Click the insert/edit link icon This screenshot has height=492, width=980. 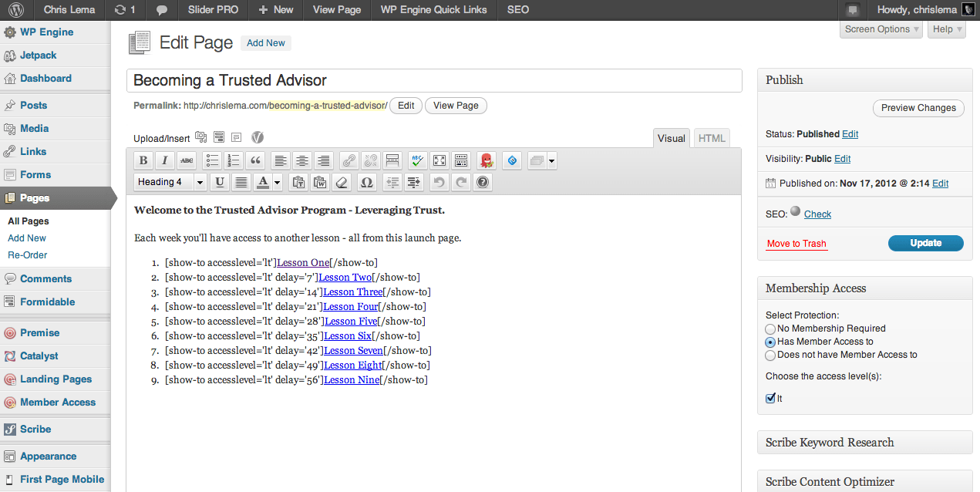(x=349, y=160)
